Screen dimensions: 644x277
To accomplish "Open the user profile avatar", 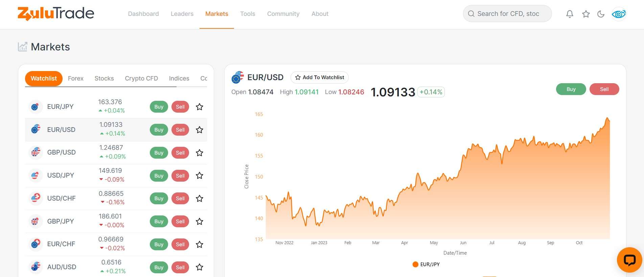I will click(x=619, y=14).
